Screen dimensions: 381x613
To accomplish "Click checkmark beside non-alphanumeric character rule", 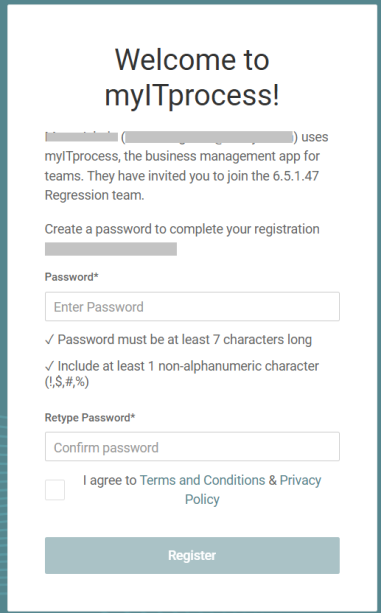I will (50, 366).
